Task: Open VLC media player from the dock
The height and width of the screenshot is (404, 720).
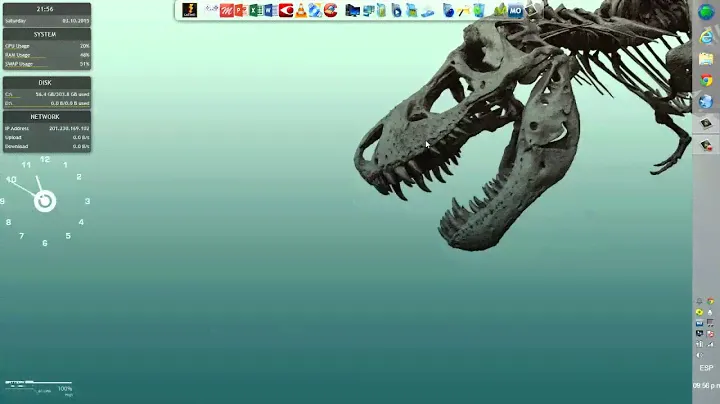Action: tap(300, 11)
